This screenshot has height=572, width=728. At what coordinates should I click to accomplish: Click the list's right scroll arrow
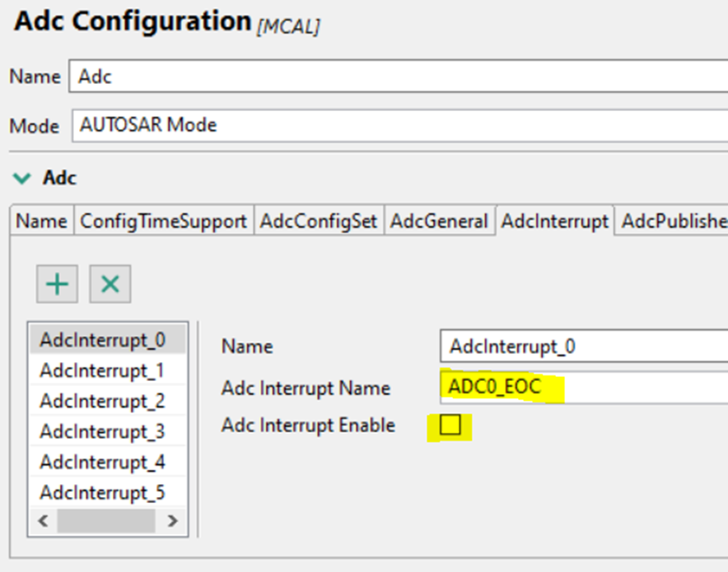tap(172, 521)
